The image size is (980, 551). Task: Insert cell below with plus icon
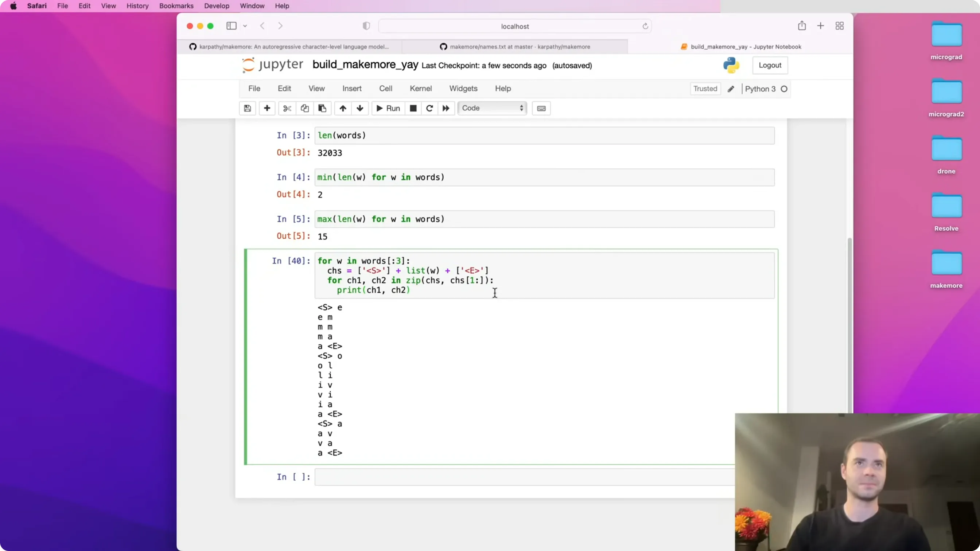coord(267,108)
